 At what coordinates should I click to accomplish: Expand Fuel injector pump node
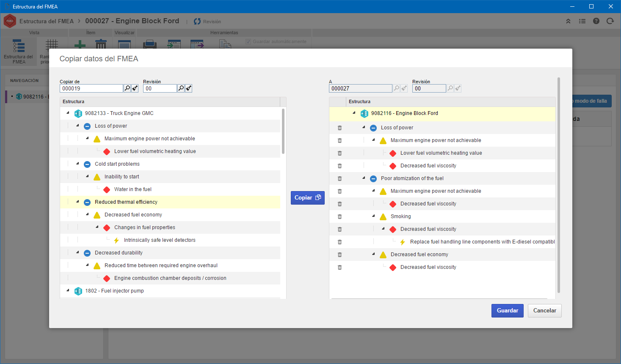(x=68, y=290)
